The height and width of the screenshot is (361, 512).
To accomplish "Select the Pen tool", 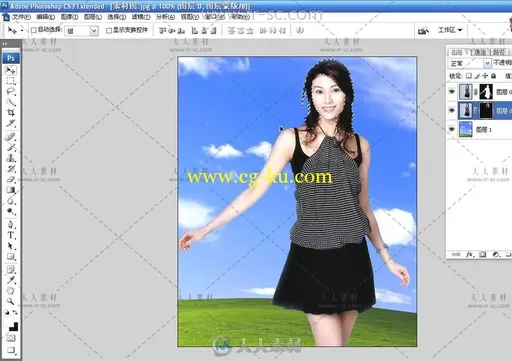I will click(x=11, y=224).
